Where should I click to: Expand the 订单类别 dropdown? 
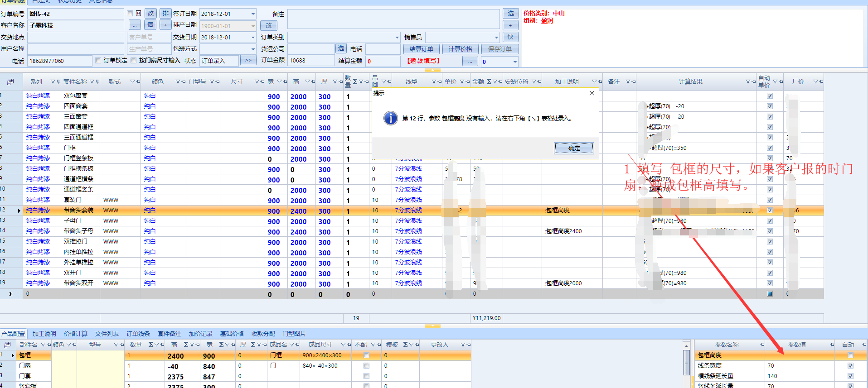coord(397,37)
